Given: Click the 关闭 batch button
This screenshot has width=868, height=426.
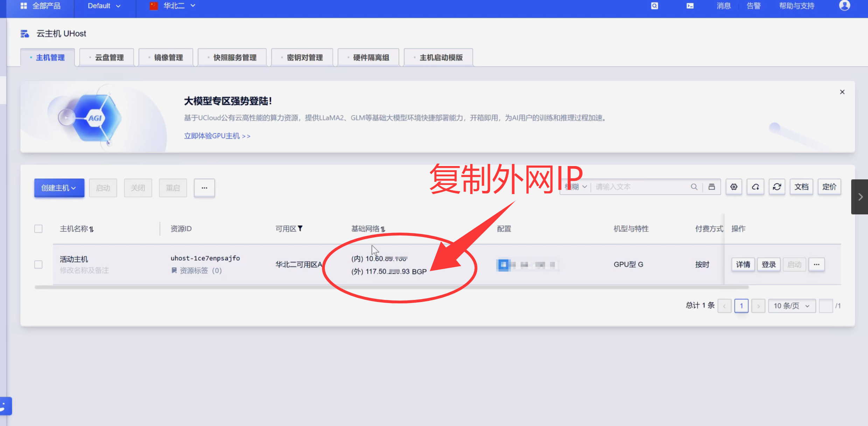Looking at the screenshot, I should 138,188.
